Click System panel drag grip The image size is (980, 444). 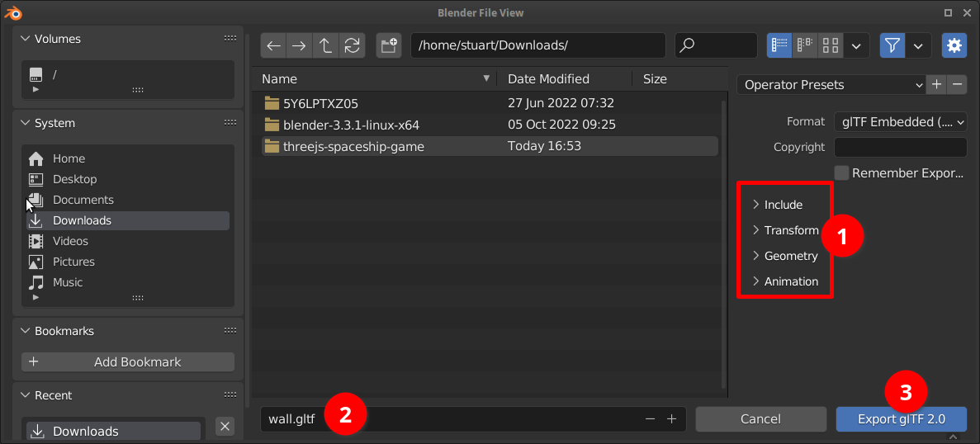pos(230,123)
